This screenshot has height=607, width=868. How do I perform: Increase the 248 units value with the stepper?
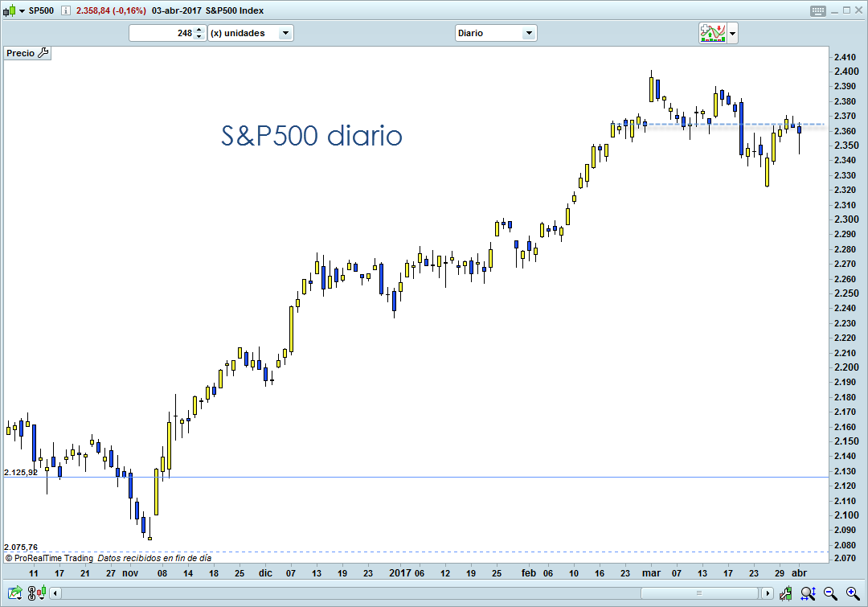(x=199, y=30)
